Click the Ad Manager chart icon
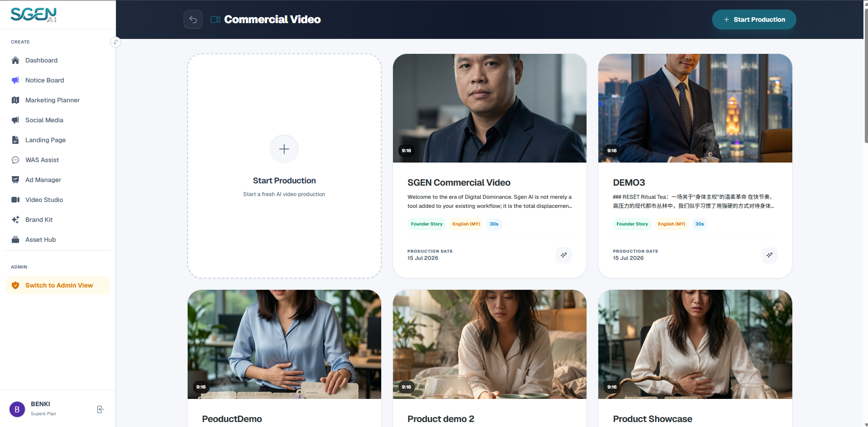The height and width of the screenshot is (427, 868). coord(15,180)
